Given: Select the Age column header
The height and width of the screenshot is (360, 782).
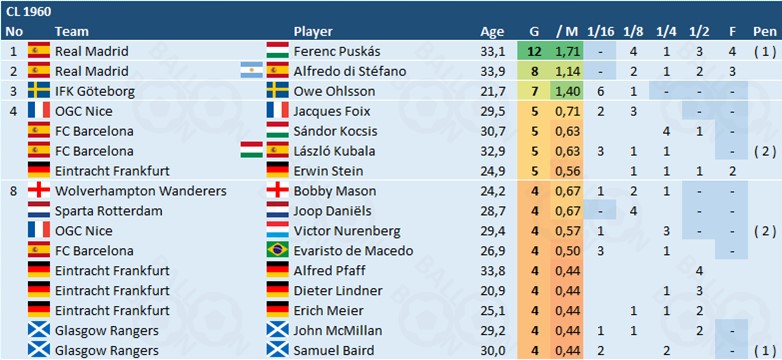Looking at the screenshot, I should tap(492, 31).
